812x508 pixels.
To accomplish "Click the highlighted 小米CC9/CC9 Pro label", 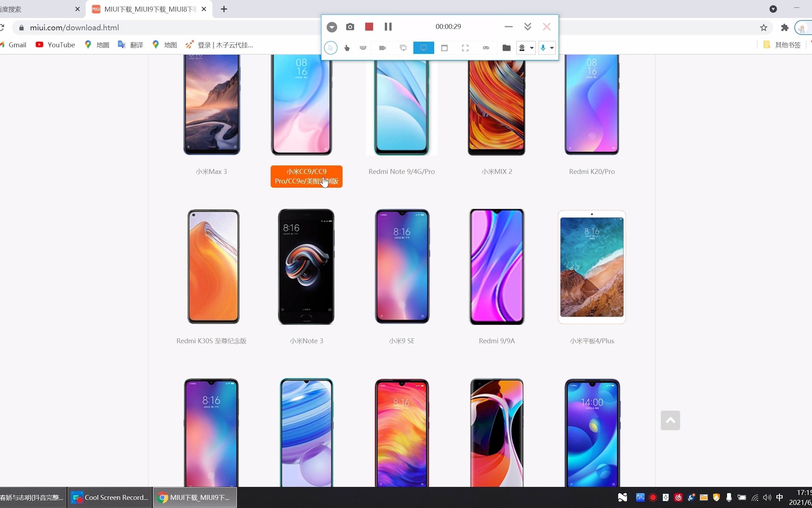I will click(306, 176).
